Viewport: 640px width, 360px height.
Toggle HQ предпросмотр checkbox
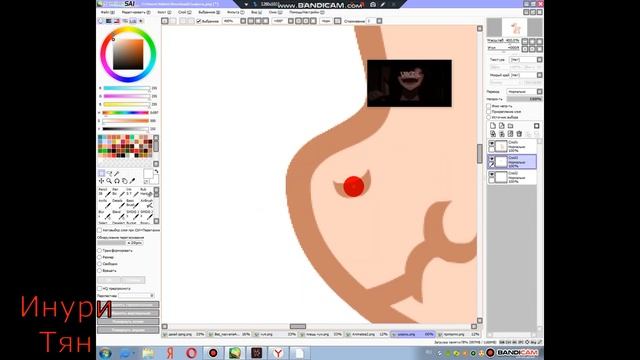click(x=100, y=289)
